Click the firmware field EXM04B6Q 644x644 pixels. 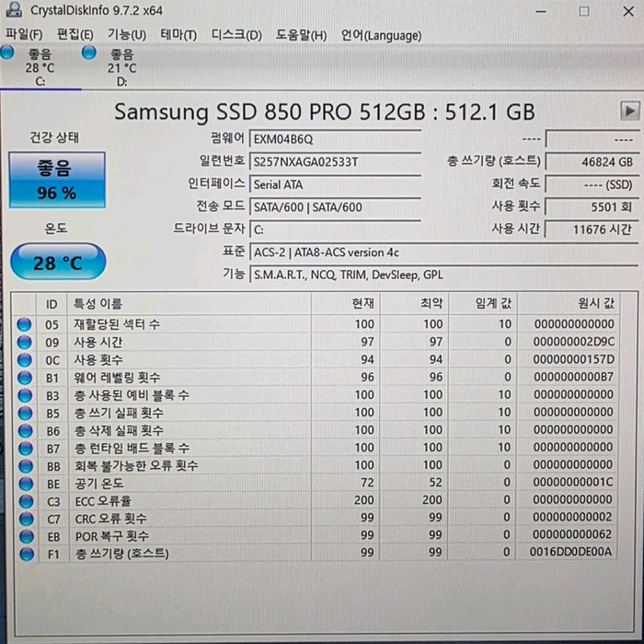(335, 139)
